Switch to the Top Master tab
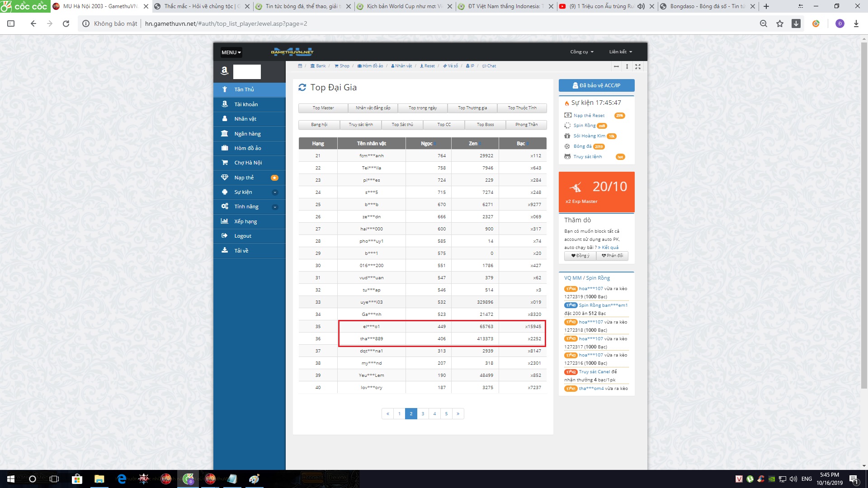The image size is (868, 488). 323,108
